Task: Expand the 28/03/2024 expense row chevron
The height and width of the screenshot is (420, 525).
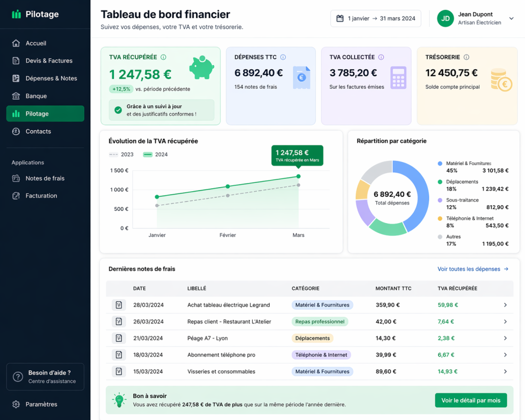Action: pos(505,305)
